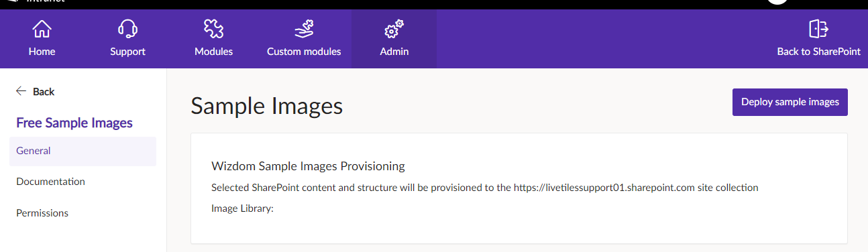Select the Admin label in the top navigation

(x=394, y=52)
